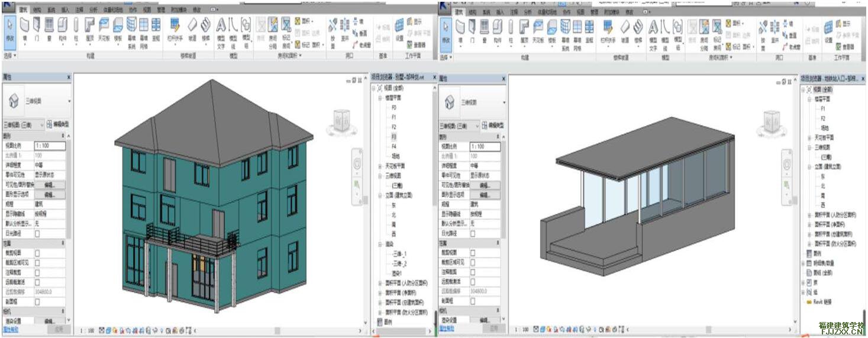Open the F3 floor plan in villa browser
868x338 pixels.
tap(393, 137)
